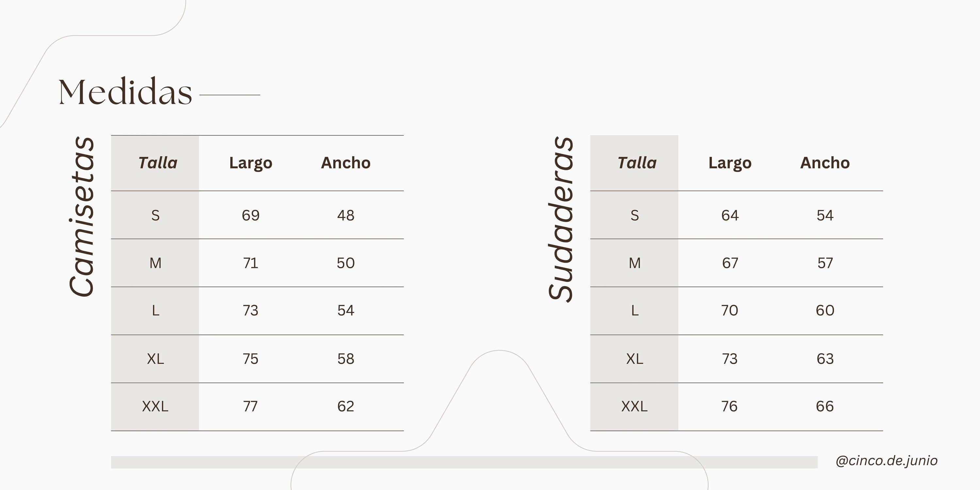Select Sudaderas largo value 64
The image size is (980, 490).
(730, 215)
